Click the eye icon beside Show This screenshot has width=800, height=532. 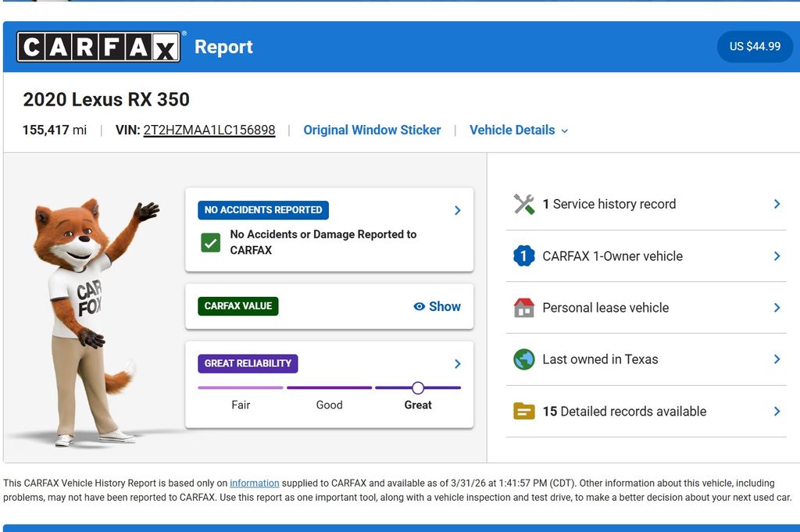(420, 307)
